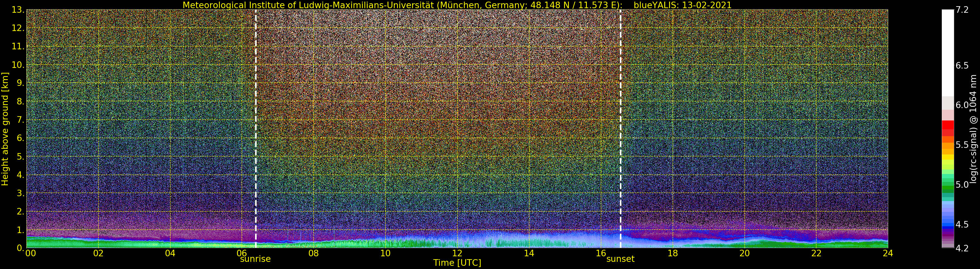This screenshot has width=980, height=269.
Task: Click the "11." height axis tick label
Action: pyautogui.click(x=18, y=46)
